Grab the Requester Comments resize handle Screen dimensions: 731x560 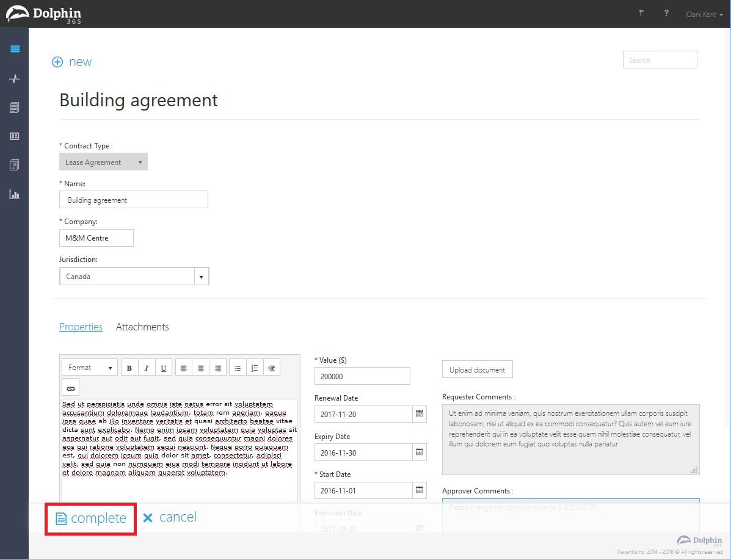click(694, 470)
